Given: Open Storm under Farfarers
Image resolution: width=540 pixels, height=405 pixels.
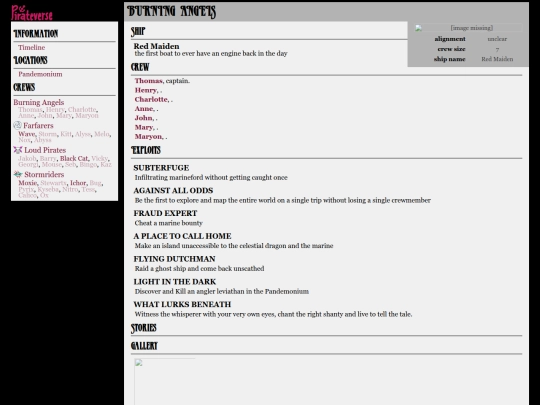Looking at the screenshot, I should tap(48, 134).
